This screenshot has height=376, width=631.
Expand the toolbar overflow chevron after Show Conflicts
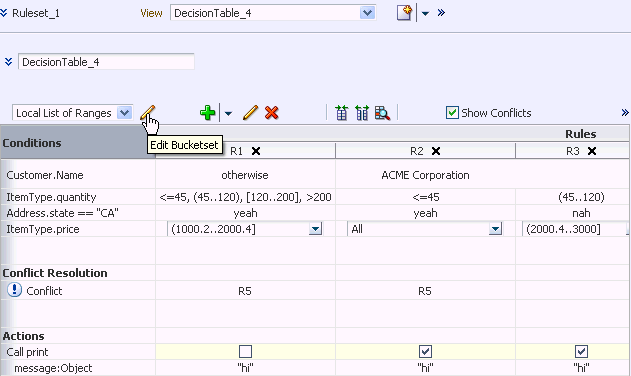[625, 113]
